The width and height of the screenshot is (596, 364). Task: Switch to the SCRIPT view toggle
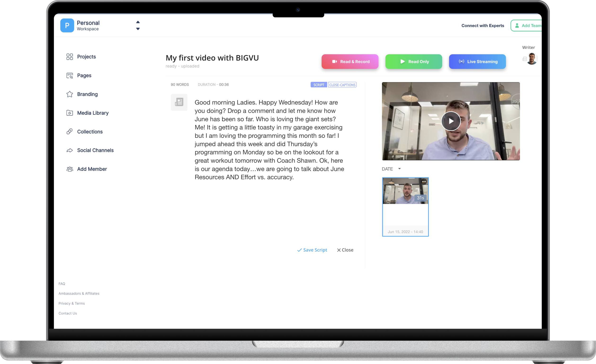318,85
